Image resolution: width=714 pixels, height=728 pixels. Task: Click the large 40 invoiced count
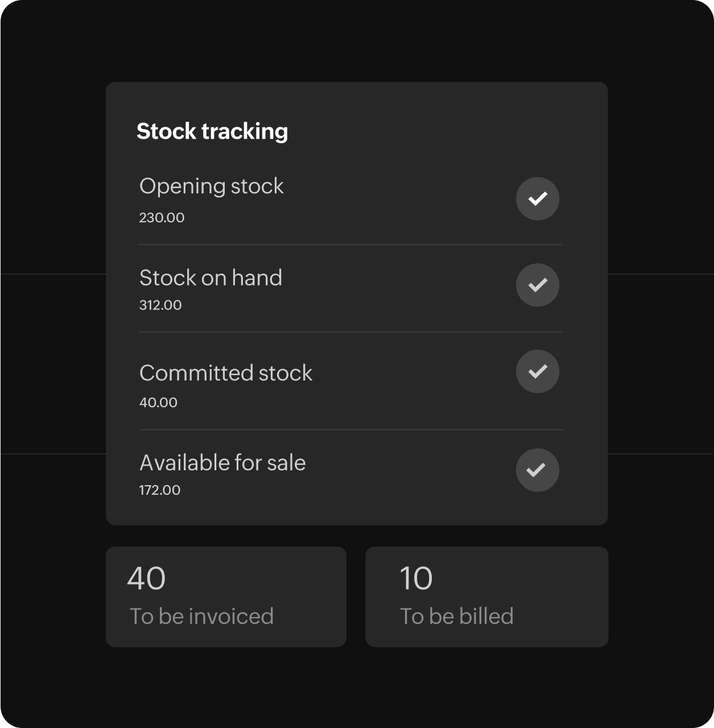pyautogui.click(x=146, y=578)
